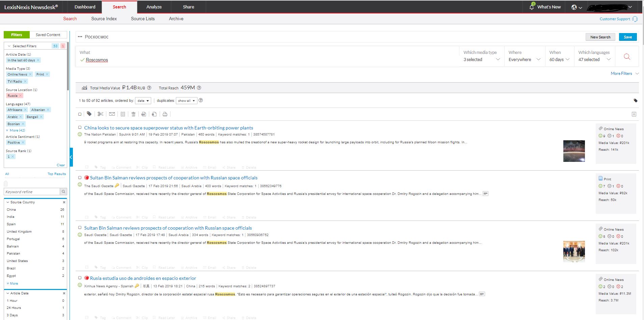Open the Which languages dropdown
Viewport: 644px width, 320px height.
pyautogui.click(x=594, y=56)
